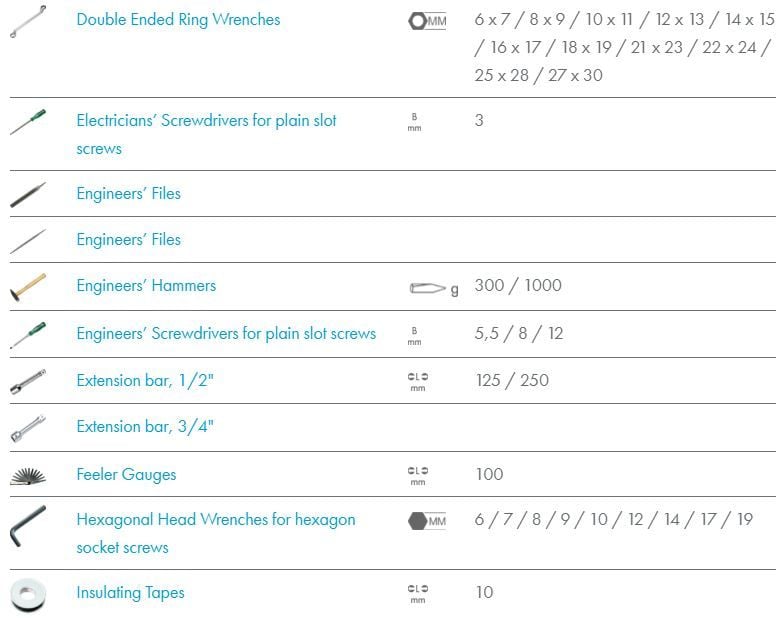
Task: Follow the Extension bar, 3/4" link
Action: 145,426
